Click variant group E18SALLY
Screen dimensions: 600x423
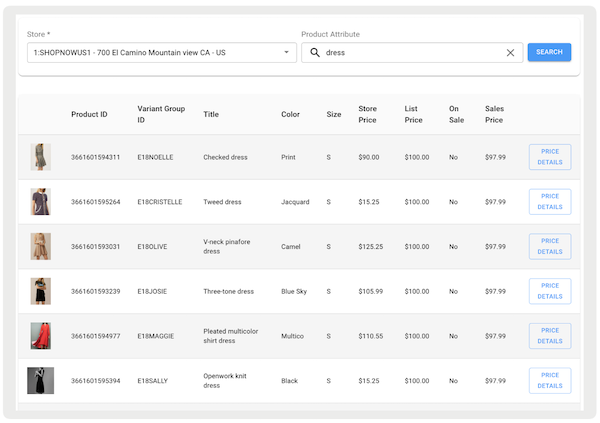point(152,381)
